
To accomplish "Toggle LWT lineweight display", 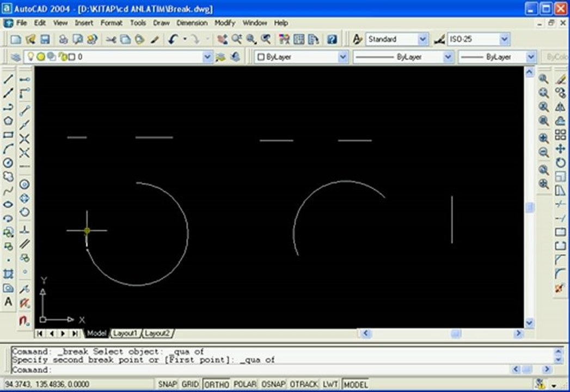I will pos(330,384).
